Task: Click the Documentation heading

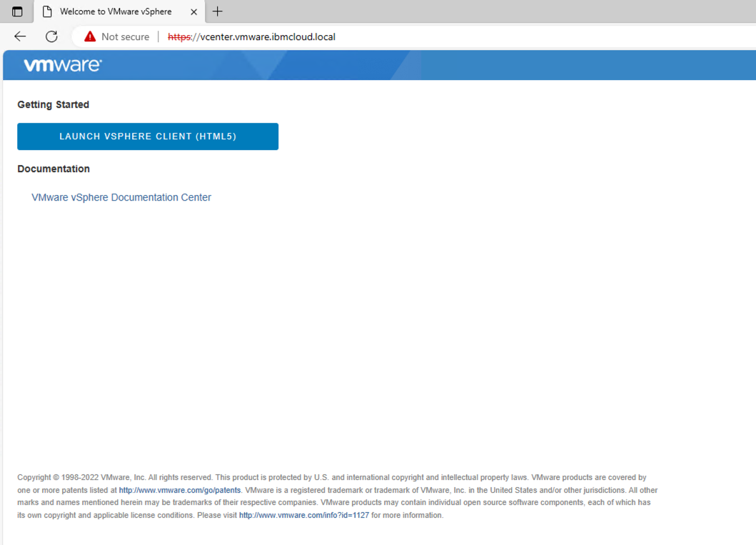Action: tap(54, 169)
